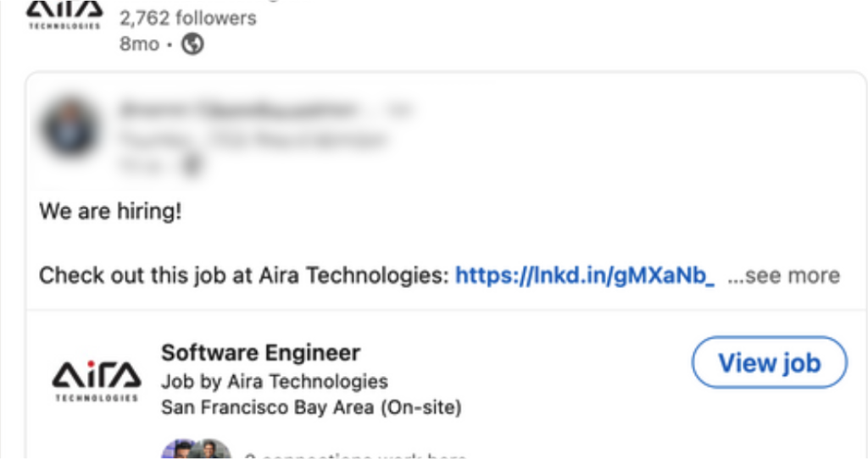Click the "8mo" post timestamp

139,44
